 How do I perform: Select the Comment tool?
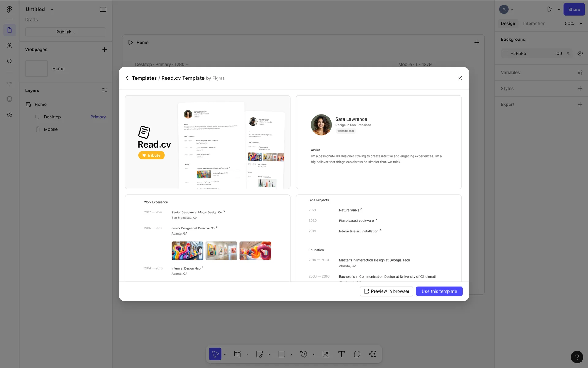(357, 354)
